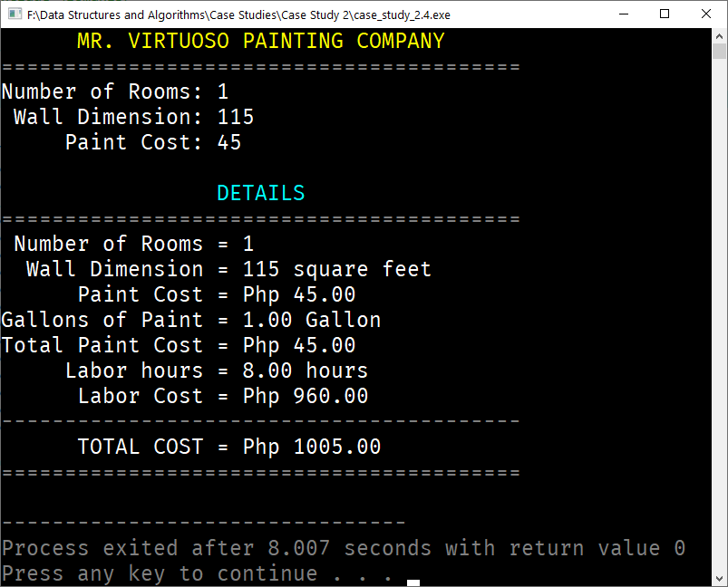Screen dimensions: 728x587
Task: Click '1.00 Gallon' value
Action: click(x=312, y=320)
